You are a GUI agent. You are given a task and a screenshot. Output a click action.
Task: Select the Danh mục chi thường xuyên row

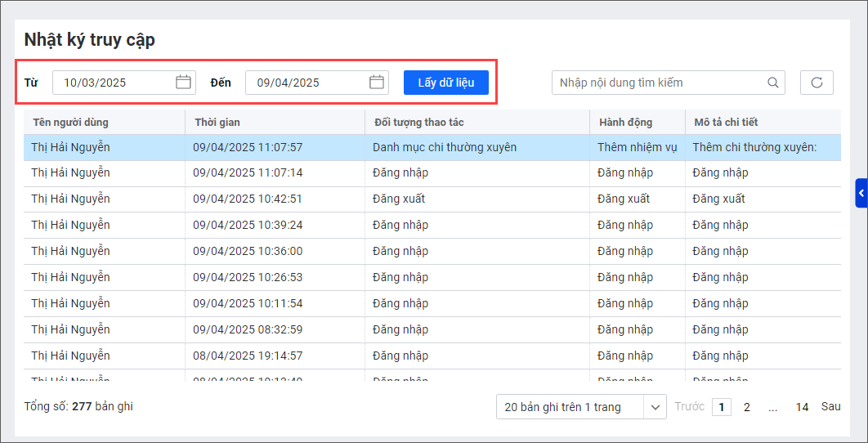pyautogui.click(x=445, y=148)
